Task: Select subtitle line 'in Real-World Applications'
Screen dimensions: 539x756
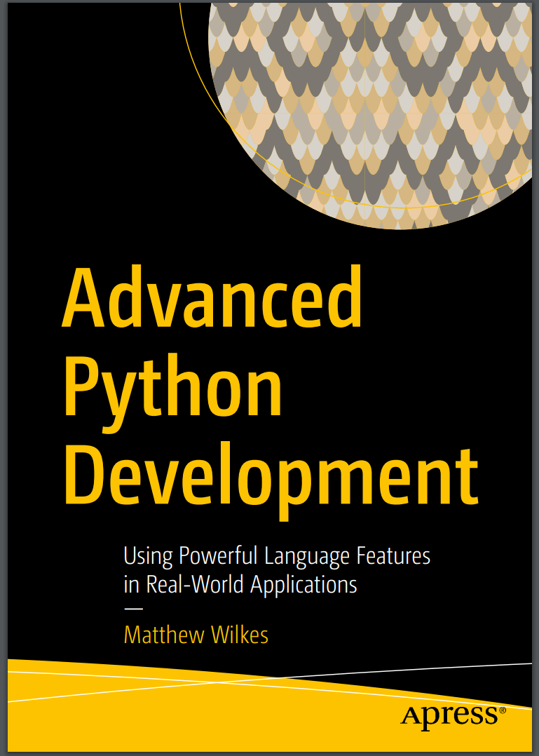Action: pos(240,584)
